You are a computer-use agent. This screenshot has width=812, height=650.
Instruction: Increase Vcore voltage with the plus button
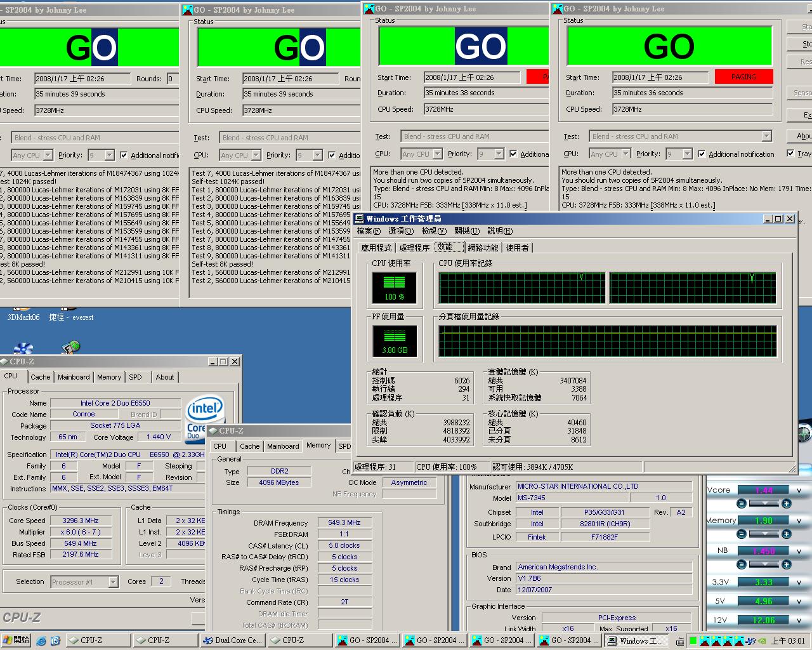787,503
